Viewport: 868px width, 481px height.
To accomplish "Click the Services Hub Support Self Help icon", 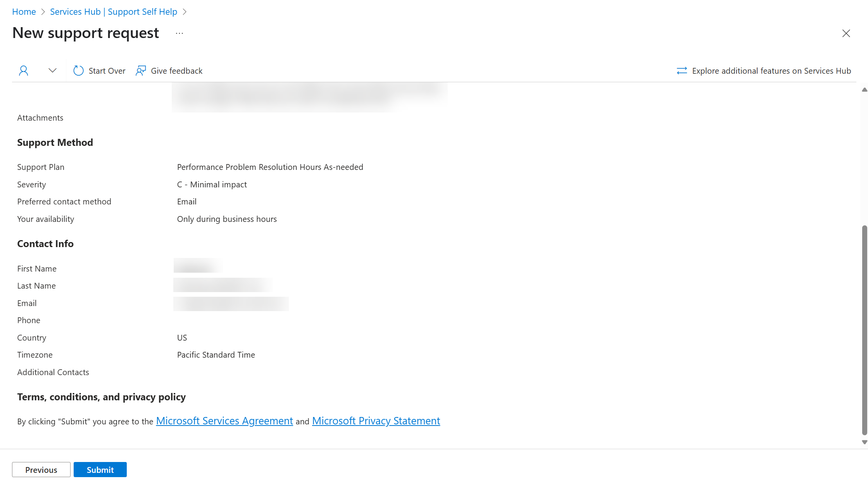I will [x=112, y=11].
